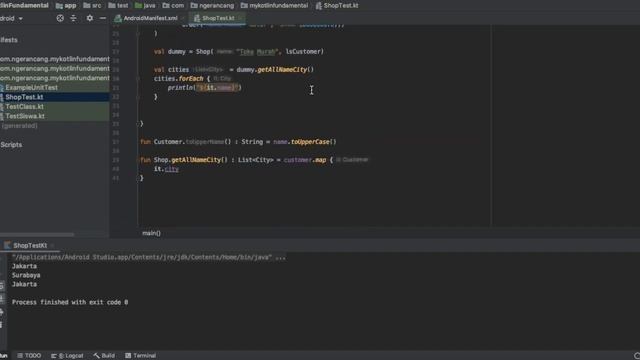
Task: Open the Build tool window
Action: [x=104, y=356]
